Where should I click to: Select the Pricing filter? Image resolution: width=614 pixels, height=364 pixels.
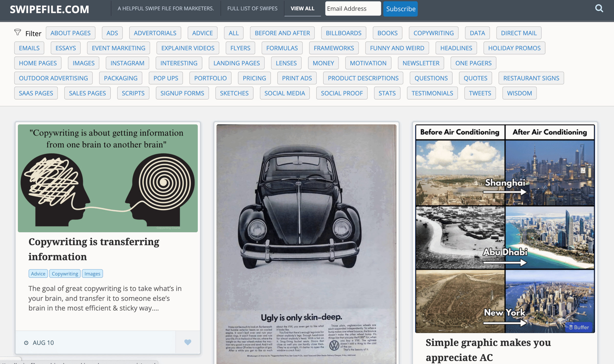[x=254, y=78]
